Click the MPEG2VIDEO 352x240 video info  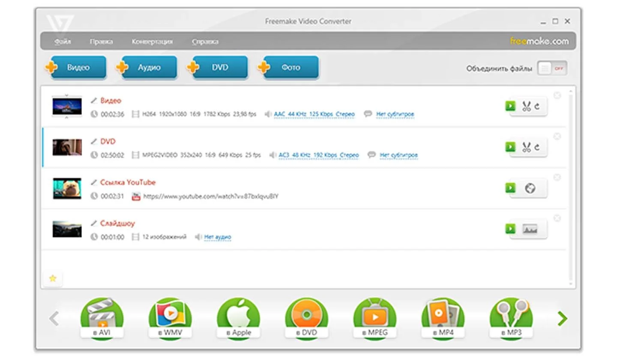[201, 155]
